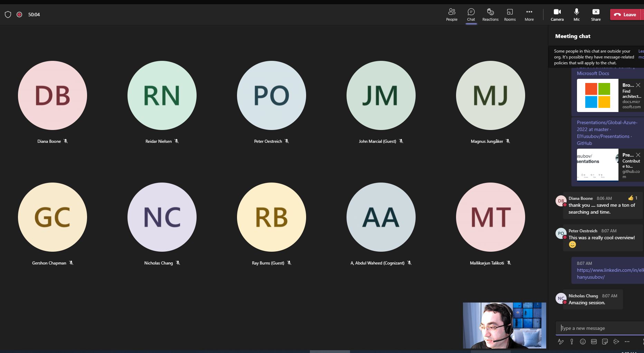Open the emoji picker
Image resolution: width=644 pixels, height=353 pixels.
tap(583, 342)
